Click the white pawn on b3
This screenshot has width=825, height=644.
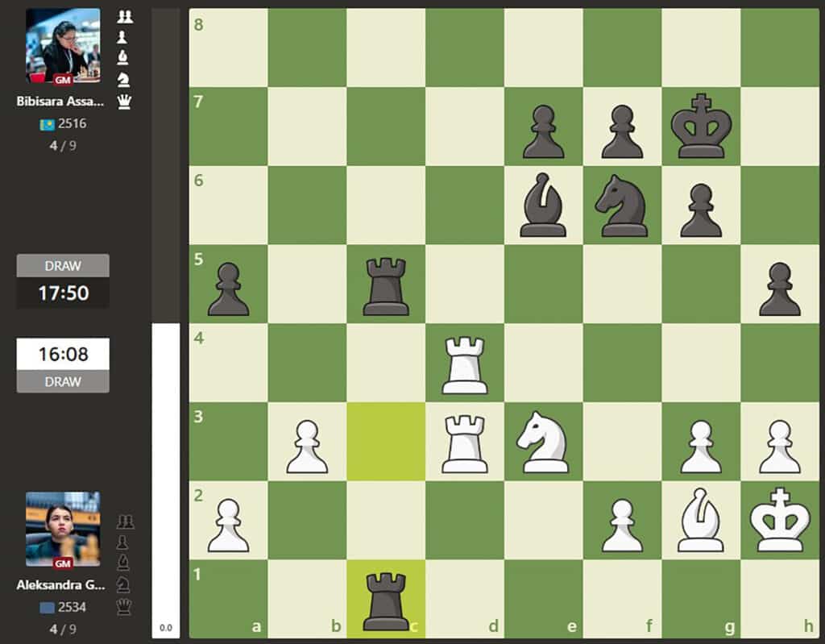tap(307, 443)
